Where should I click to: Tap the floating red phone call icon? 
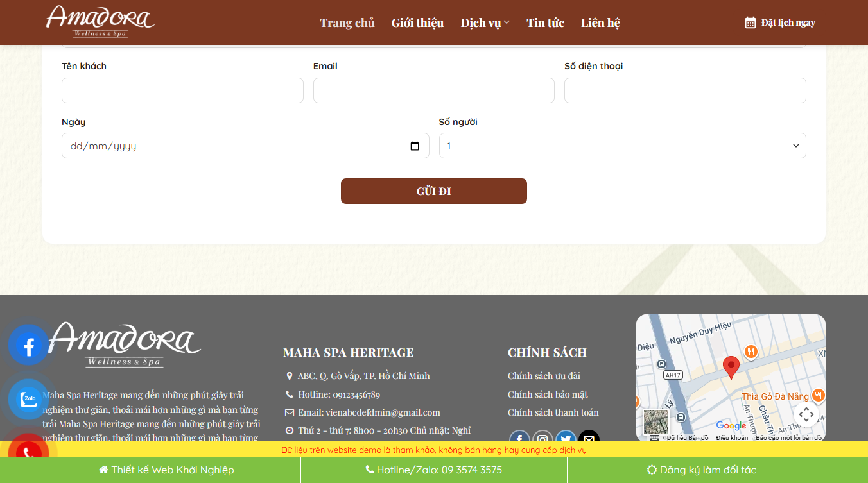pyautogui.click(x=29, y=452)
